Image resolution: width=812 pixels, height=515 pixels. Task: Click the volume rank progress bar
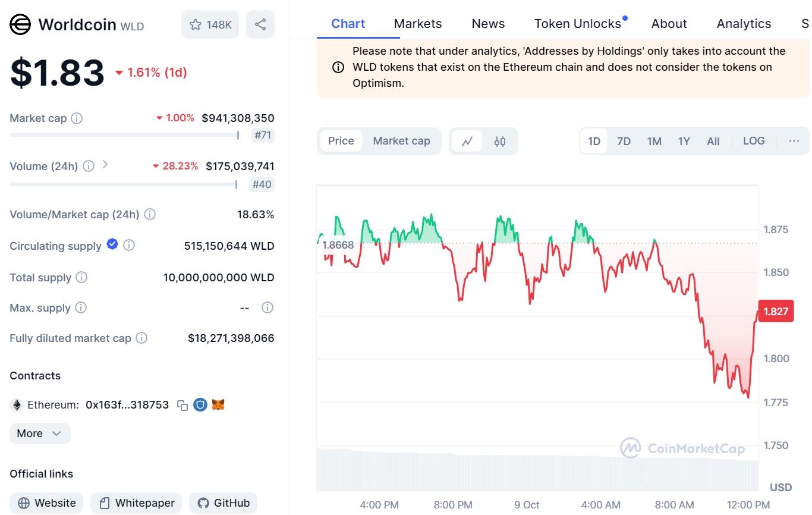(x=123, y=184)
